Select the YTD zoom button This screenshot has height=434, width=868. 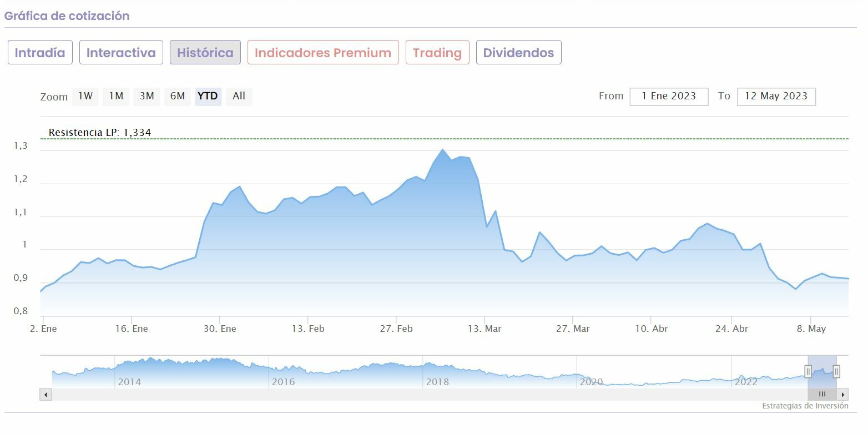[208, 96]
